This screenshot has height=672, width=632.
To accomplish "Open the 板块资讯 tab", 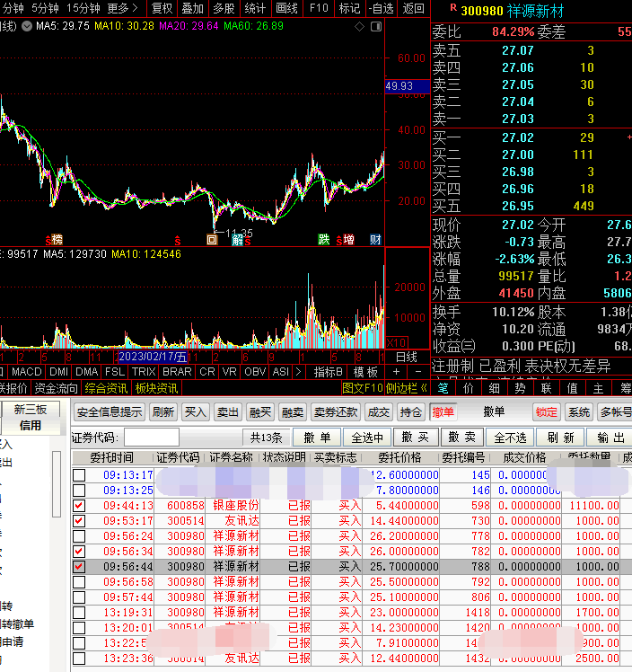I will [x=157, y=388].
